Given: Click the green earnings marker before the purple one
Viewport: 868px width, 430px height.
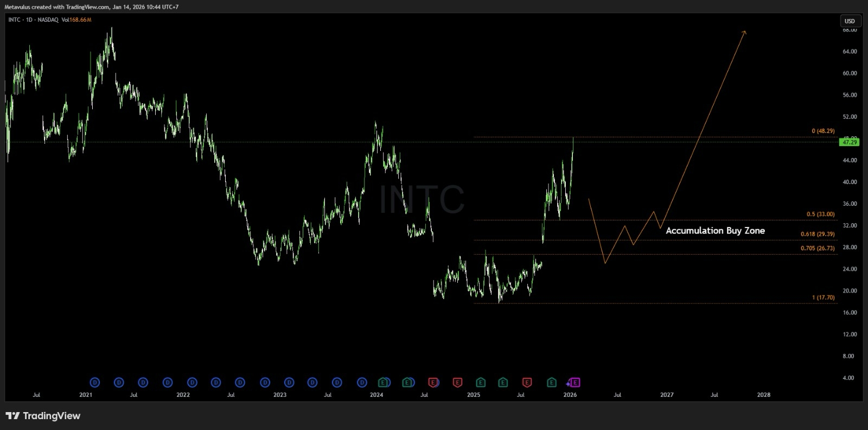Looking at the screenshot, I should point(551,383).
